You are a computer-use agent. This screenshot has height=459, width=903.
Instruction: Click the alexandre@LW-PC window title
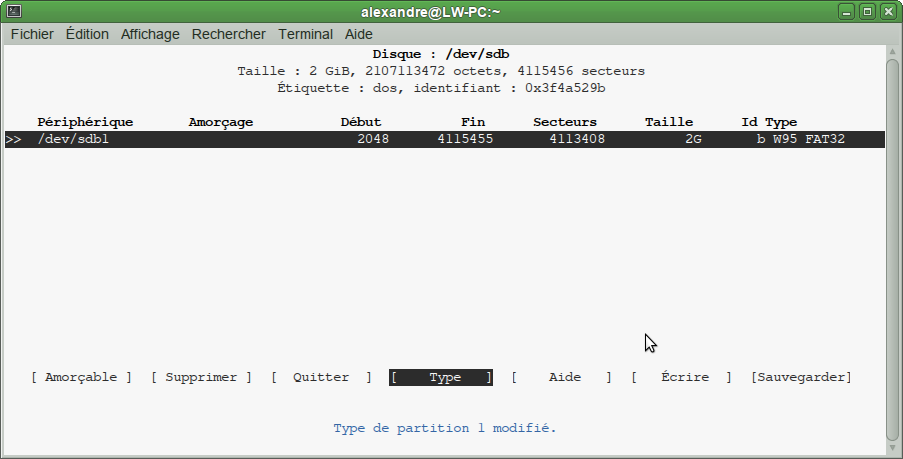tap(448, 12)
